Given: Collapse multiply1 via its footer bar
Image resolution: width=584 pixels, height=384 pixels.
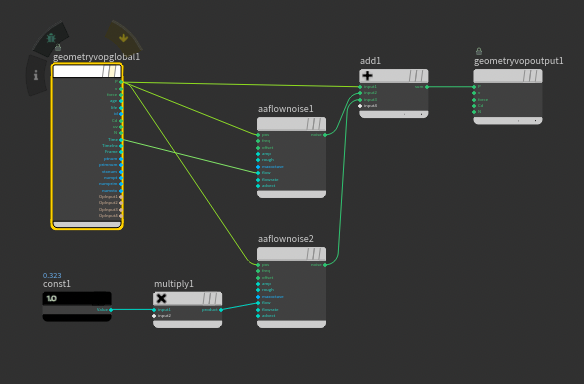Looking at the screenshot, I should coord(187,324).
